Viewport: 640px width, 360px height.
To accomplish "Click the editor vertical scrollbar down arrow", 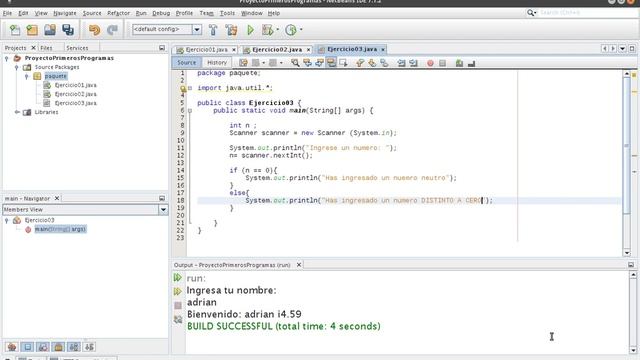I will click(627, 253).
